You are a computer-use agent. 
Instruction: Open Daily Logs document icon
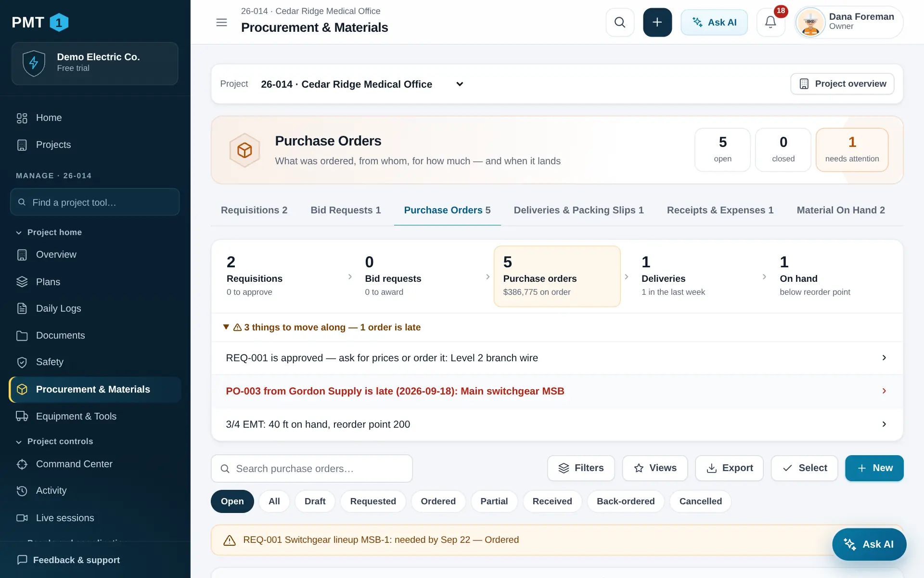pyautogui.click(x=22, y=308)
